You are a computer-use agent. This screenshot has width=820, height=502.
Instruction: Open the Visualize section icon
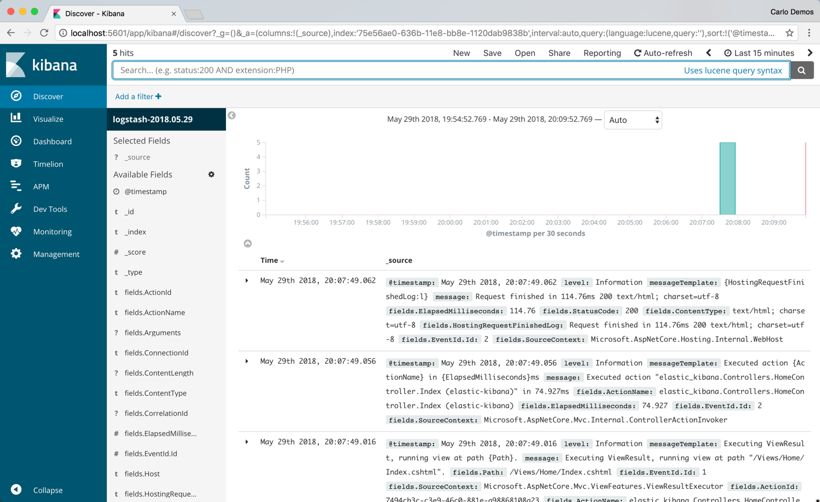coord(16,118)
